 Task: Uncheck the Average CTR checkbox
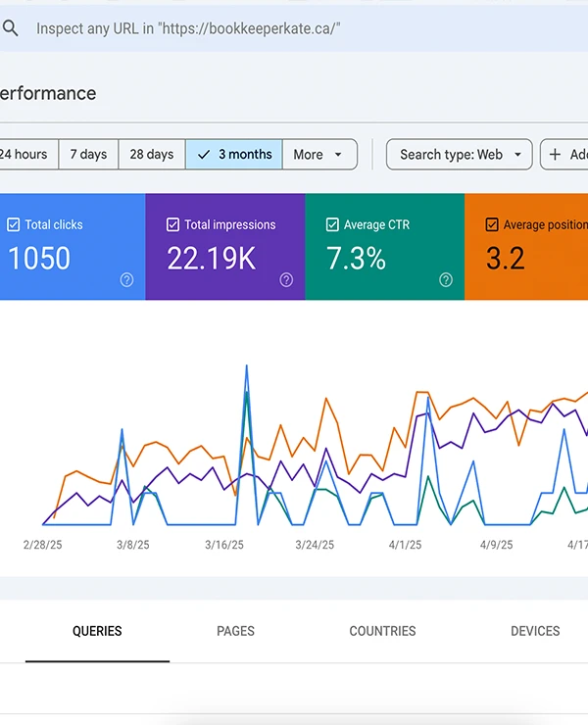[332, 224]
